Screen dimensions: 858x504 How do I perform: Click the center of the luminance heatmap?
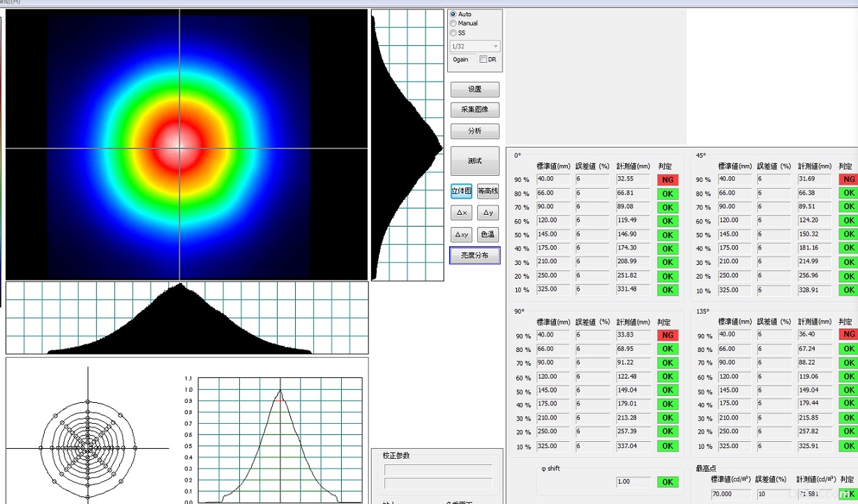pyautogui.click(x=180, y=148)
